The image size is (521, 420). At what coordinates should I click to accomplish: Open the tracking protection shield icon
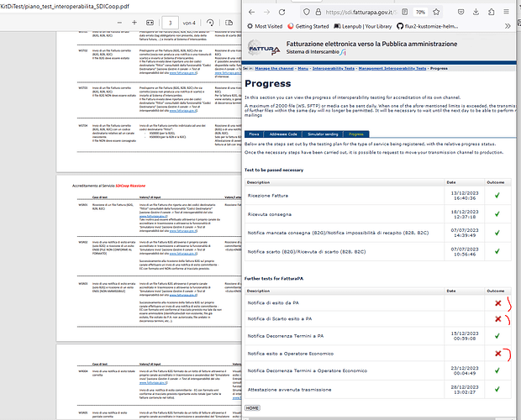(x=307, y=12)
